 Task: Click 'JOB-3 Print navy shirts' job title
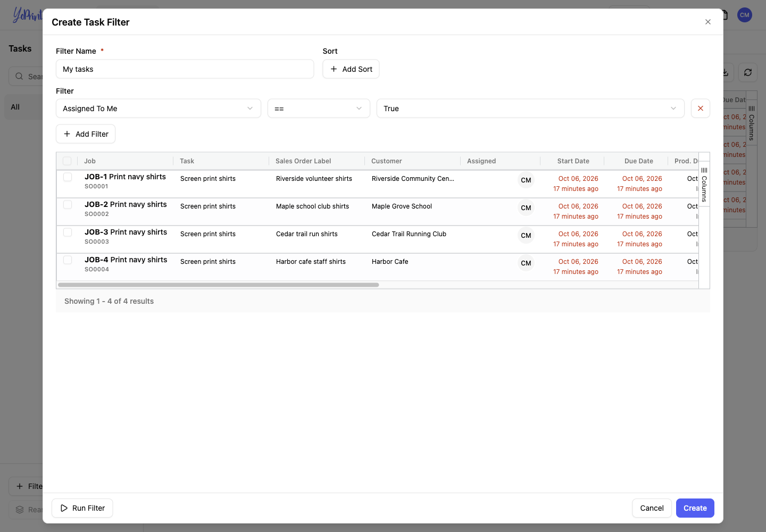pyautogui.click(x=126, y=232)
